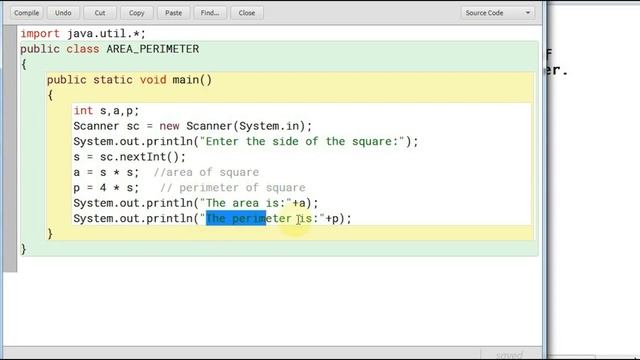
Task: Click the Cut button
Action: point(100,13)
